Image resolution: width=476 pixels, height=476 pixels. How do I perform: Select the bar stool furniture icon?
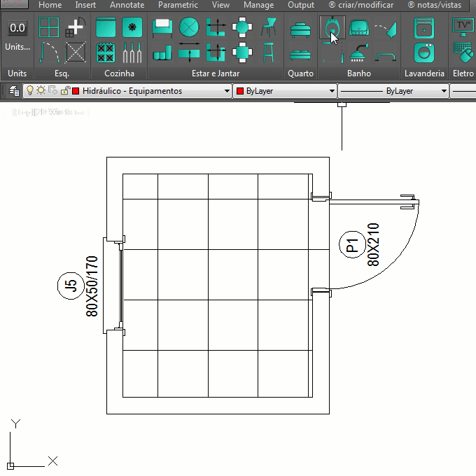pyautogui.click(x=268, y=52)
